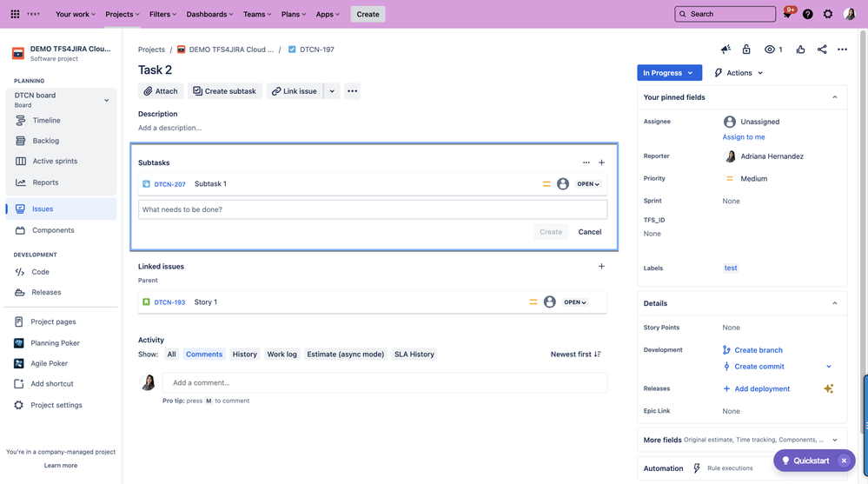Open the Teams menu
The height and width of the screenshot is (484, 868).
coord(257,14)
